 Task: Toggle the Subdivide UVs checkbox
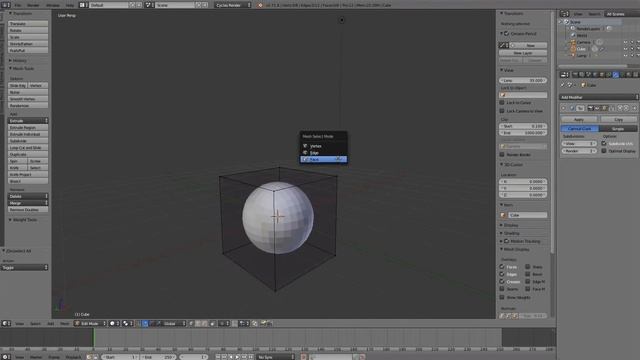(604, 143)
